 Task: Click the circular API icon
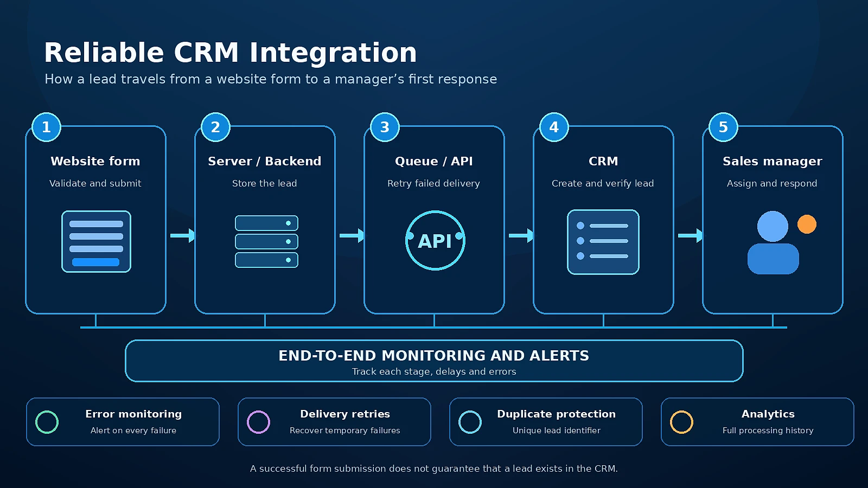(435, 240)
